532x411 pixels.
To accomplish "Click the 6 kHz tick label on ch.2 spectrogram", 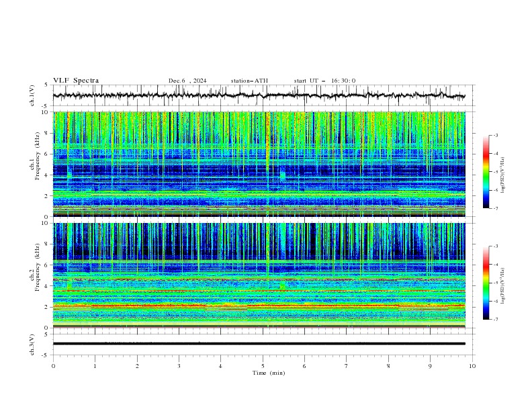I will pyautogui.click(x=47, y=265).
